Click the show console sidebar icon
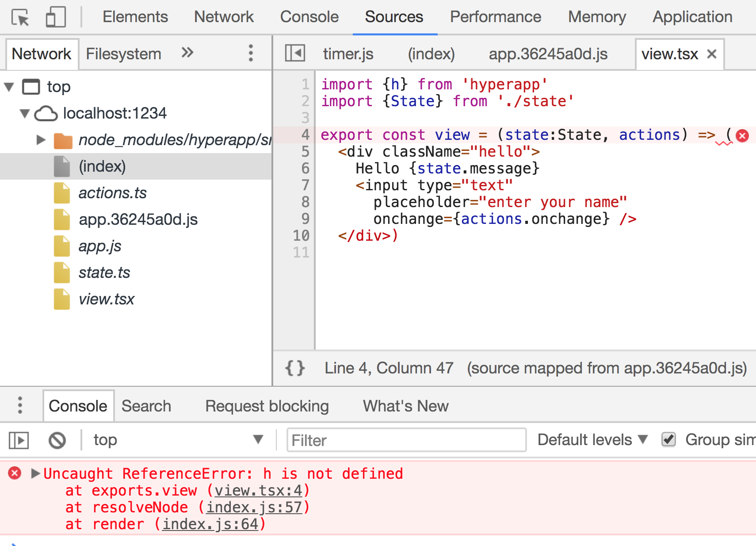 (18, 439)
